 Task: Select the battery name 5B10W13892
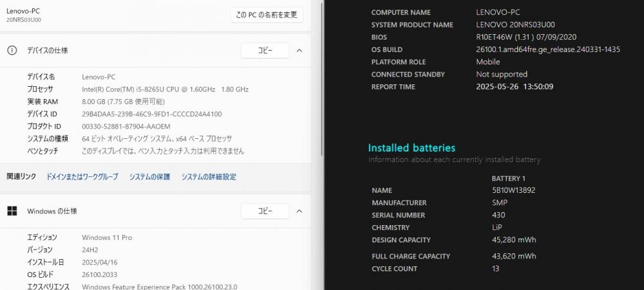pos(513,190)
